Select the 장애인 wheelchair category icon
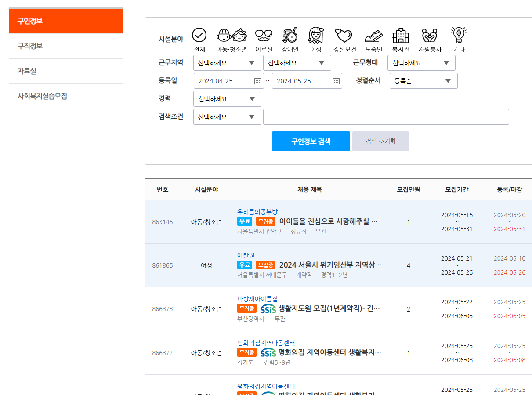 (290, 36)
